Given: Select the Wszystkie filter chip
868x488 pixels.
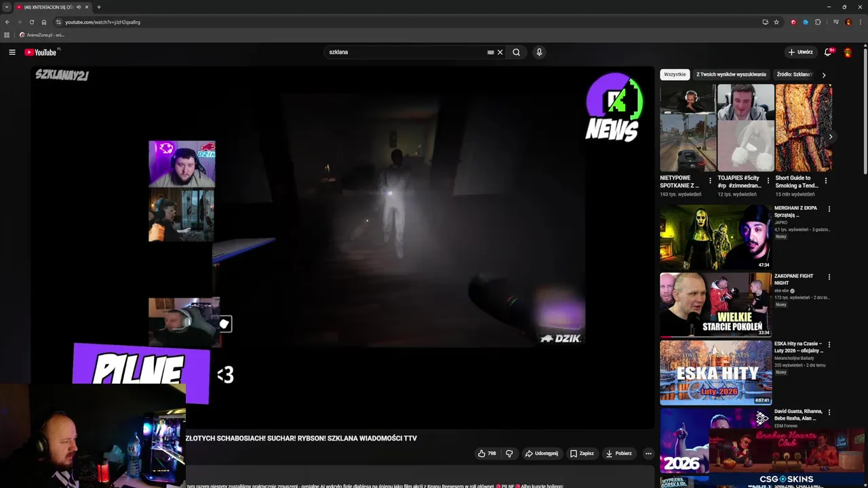Looking at the screenshot, I should tap(675, 75).
